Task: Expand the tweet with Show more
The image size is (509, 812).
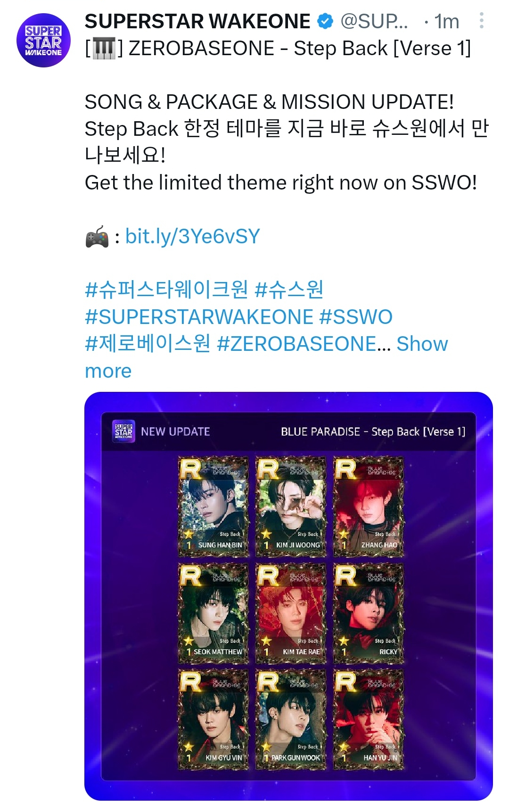Action: (x=266, y=357)
